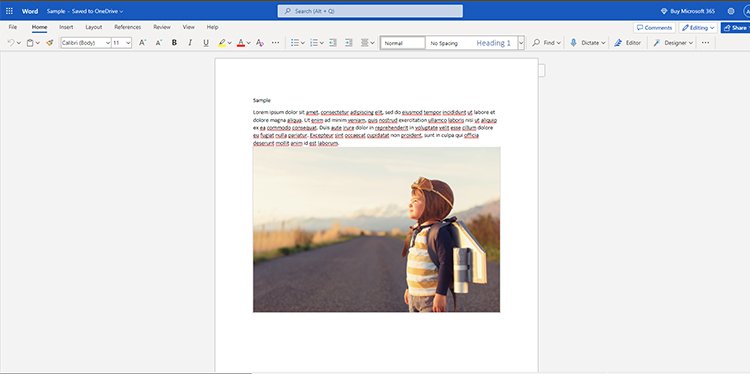Screen dimensions: 750x375
Task: Select the Format Painter brush
Action: click(49, 43)
